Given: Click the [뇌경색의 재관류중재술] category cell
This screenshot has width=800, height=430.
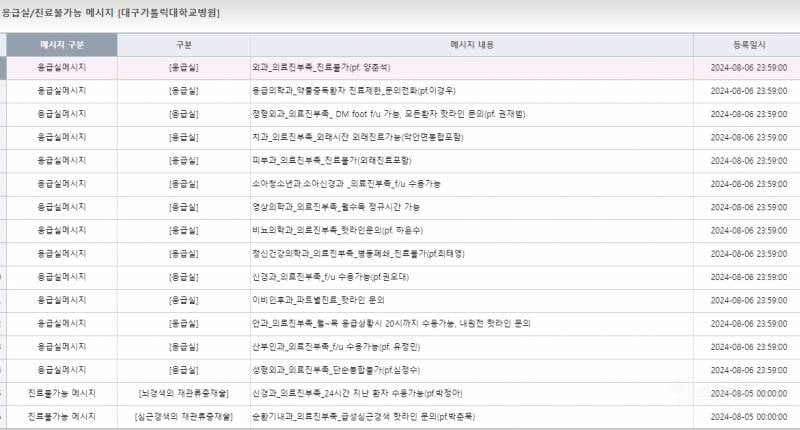Looking at the screenshot, I should [x=184, y=393].
